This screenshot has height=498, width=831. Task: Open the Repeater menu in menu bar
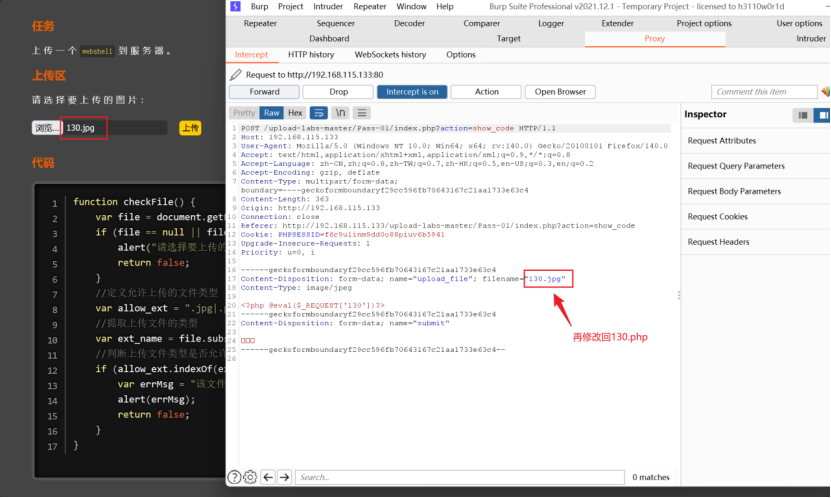370,6
